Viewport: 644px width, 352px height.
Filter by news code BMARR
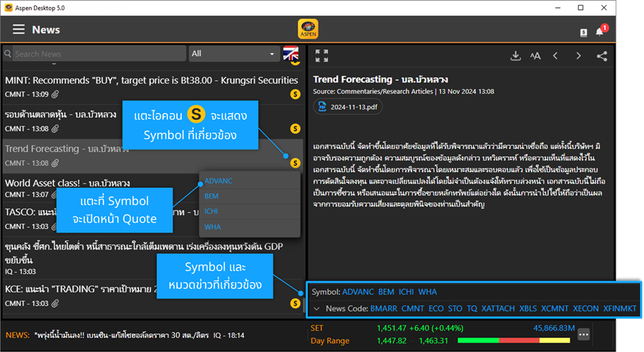click(383, 308)
